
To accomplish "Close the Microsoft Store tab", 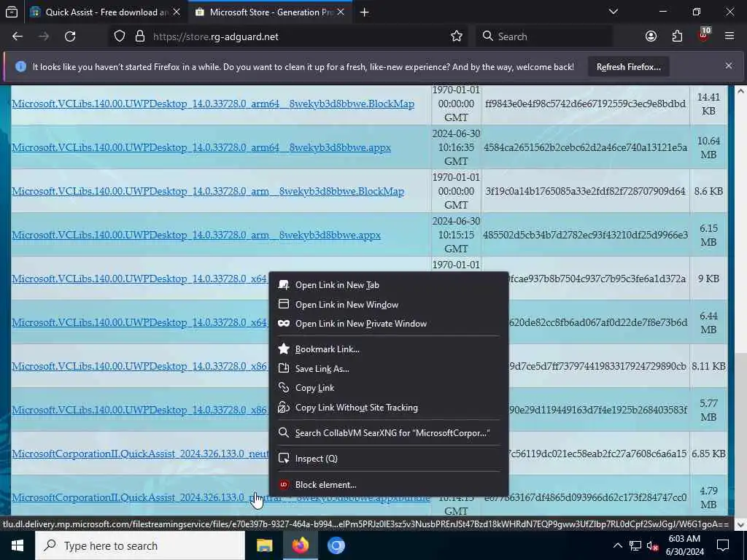I will (341, 12).
